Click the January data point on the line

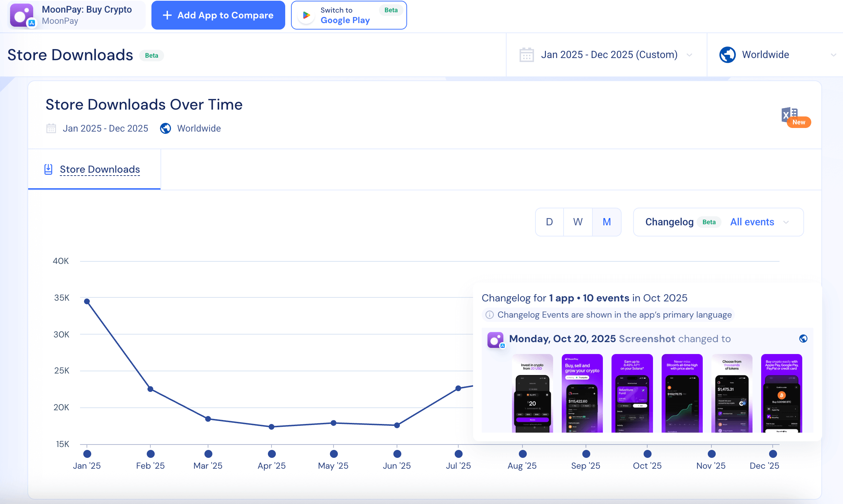click(87, 301)
